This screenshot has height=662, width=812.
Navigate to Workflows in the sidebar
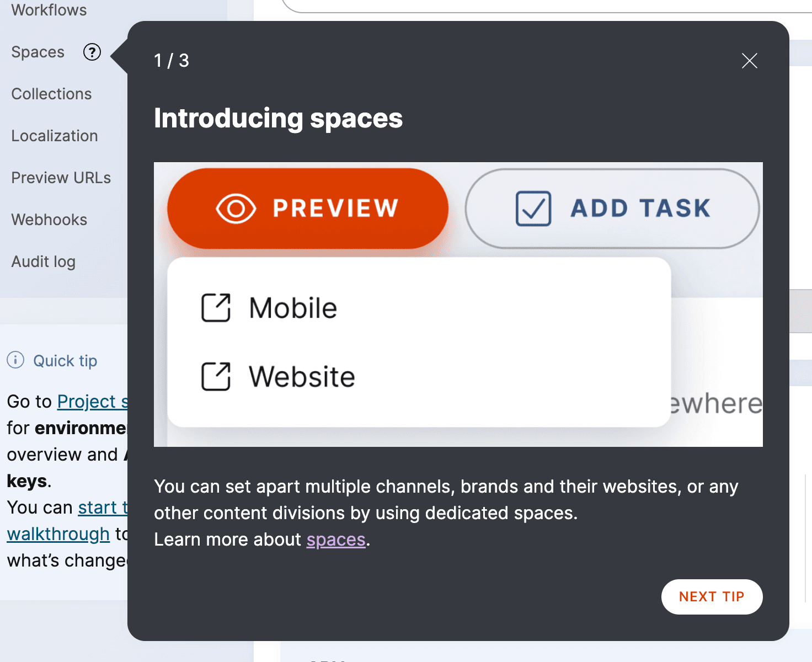(x=49, y=10)
